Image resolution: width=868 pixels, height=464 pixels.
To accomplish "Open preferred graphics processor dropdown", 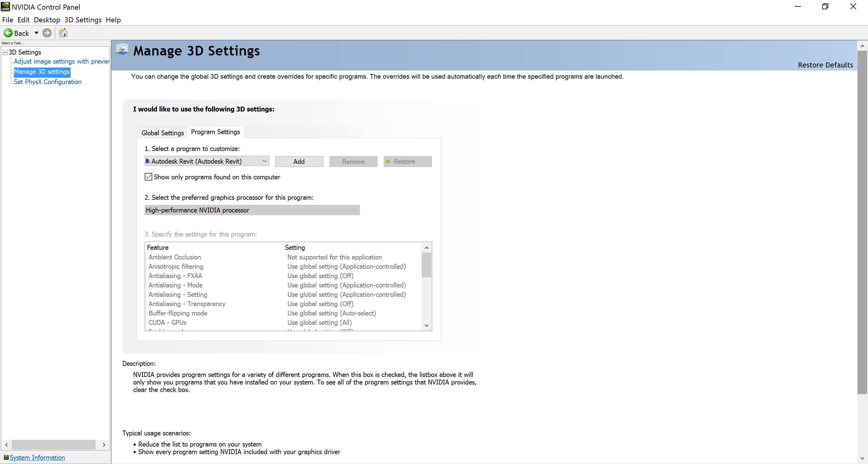I will click(x=354, y=210).
